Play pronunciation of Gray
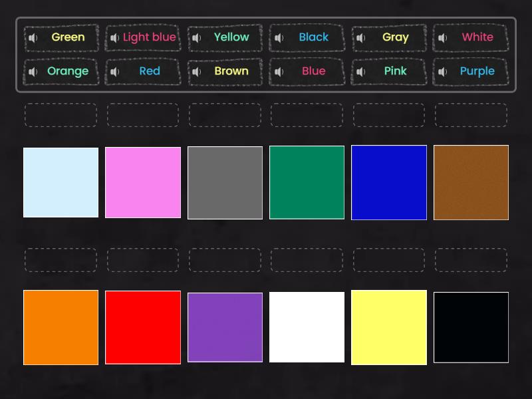This screenshot has height=399, width=532. pyautogui.click(x=360, y=38)
